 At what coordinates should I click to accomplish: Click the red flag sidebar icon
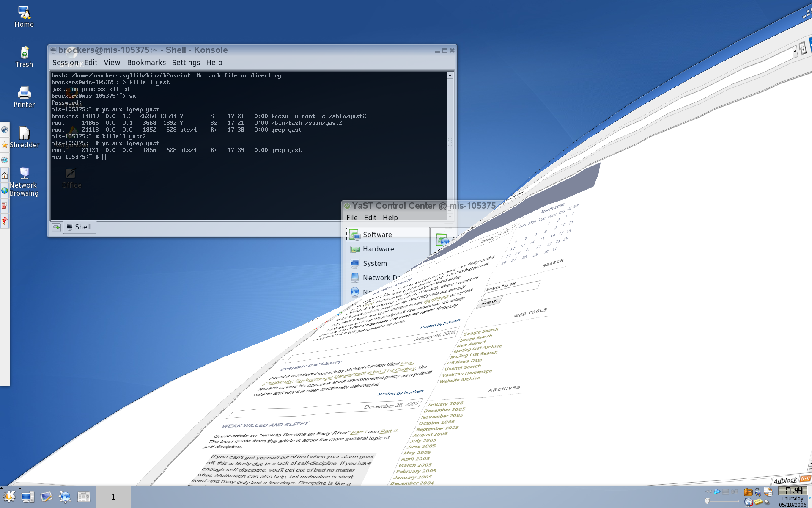click(x=5, y=221)
